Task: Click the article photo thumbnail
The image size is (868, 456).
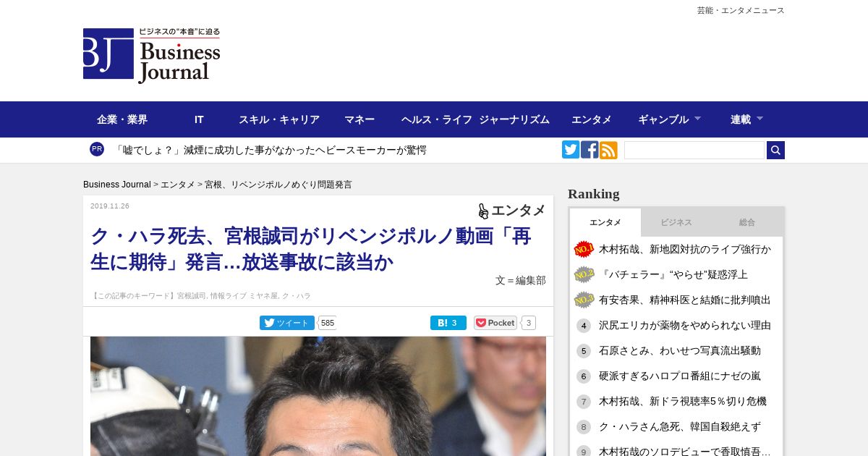Action: (x=318, y=396)
